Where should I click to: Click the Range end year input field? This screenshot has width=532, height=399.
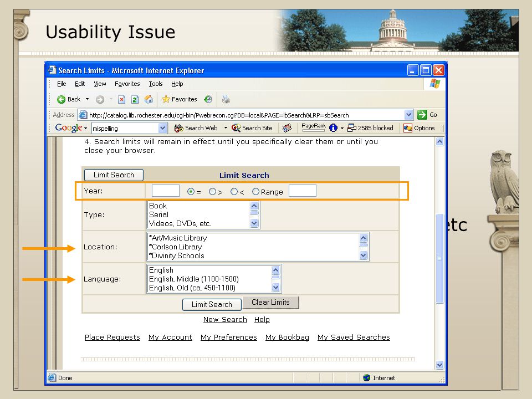303,191
